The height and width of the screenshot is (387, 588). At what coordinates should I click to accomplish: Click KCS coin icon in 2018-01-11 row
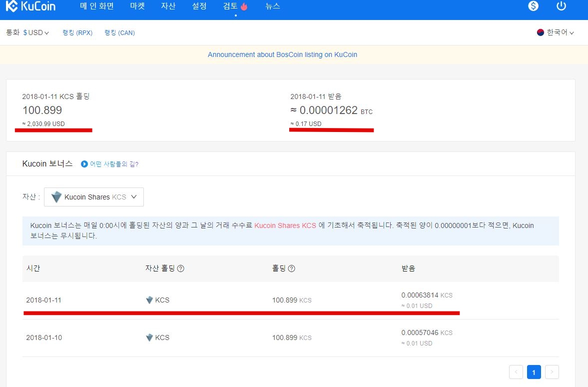coord(149,300)
